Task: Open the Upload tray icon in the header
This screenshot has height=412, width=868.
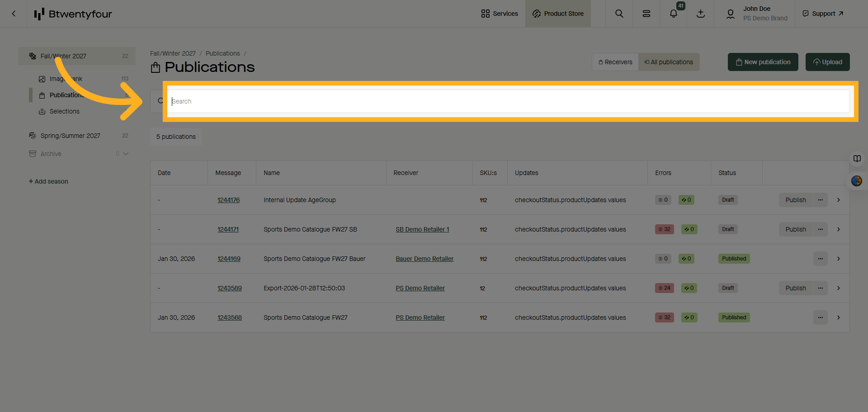Action: coord(700,14)
